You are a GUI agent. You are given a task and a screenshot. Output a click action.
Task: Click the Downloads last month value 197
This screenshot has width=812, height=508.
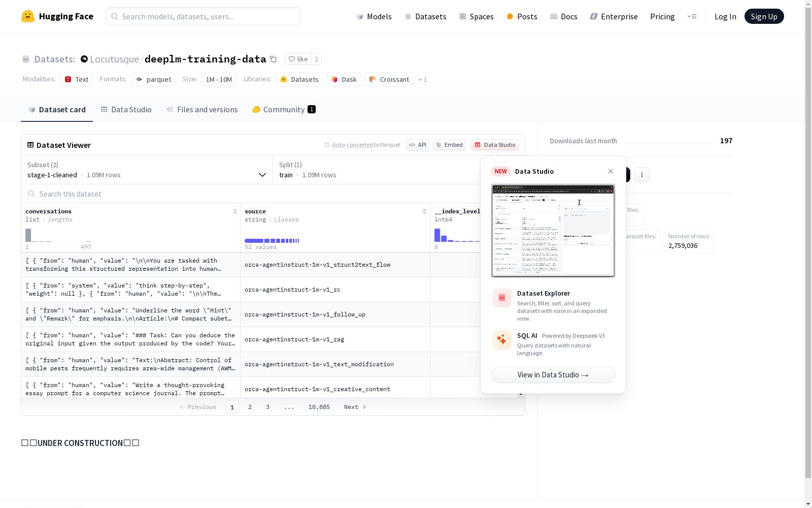coord(726,141)
